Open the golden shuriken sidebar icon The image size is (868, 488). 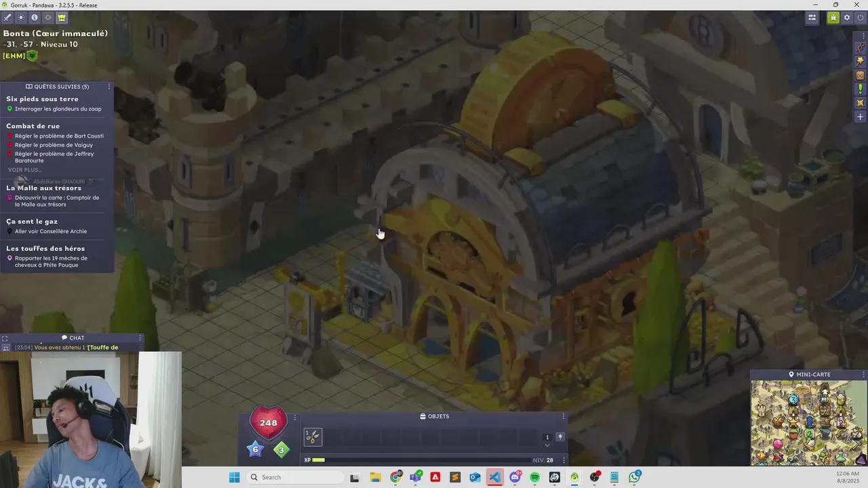click(861, 103)
